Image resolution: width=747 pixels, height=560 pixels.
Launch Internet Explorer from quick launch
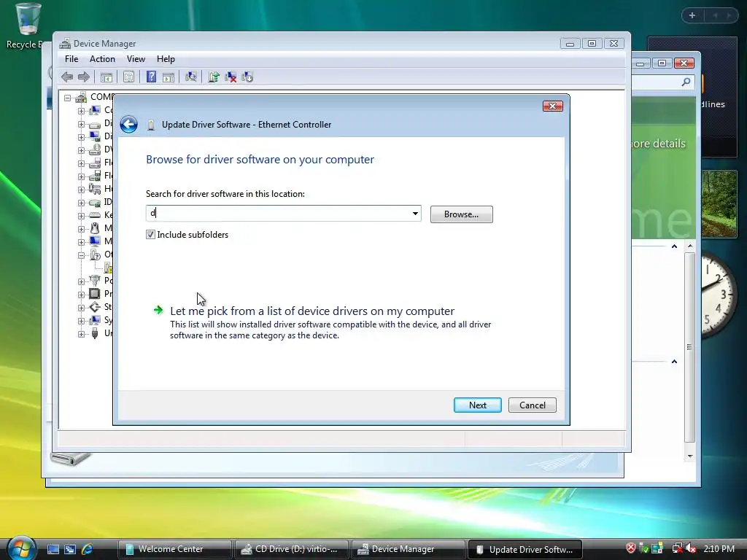[88, 549]
